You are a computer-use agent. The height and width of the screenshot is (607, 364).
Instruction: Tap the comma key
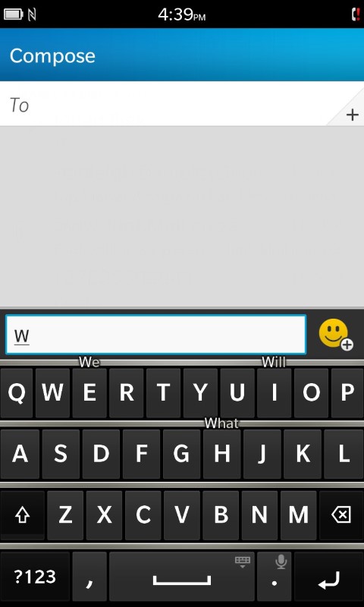click(x=89, y=577)
